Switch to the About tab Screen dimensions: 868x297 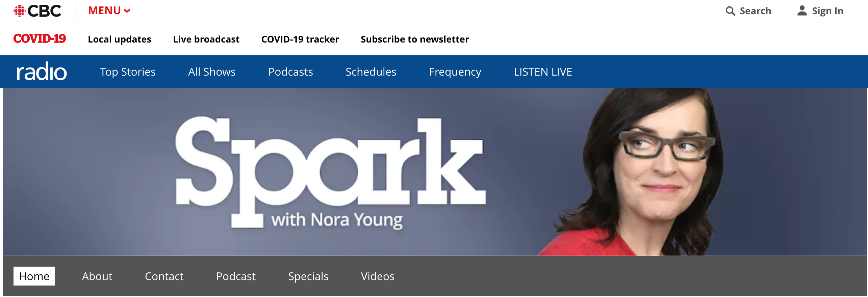[97, 276]
